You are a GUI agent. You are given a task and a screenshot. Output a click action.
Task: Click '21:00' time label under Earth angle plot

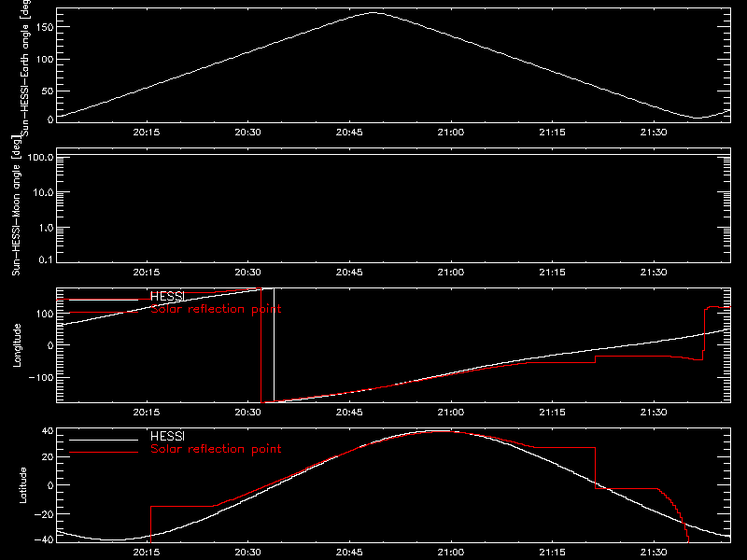(x=451, y=133)
